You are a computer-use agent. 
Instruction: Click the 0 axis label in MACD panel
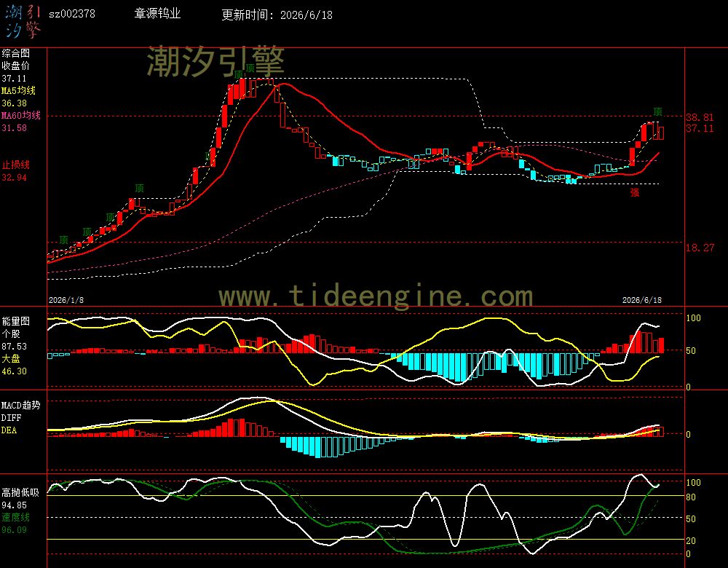click(x=688, y=434)
